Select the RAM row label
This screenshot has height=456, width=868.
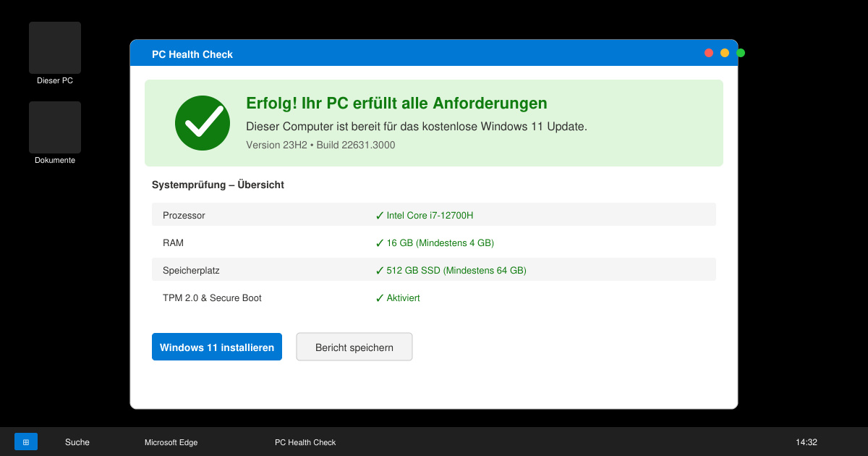173,242
